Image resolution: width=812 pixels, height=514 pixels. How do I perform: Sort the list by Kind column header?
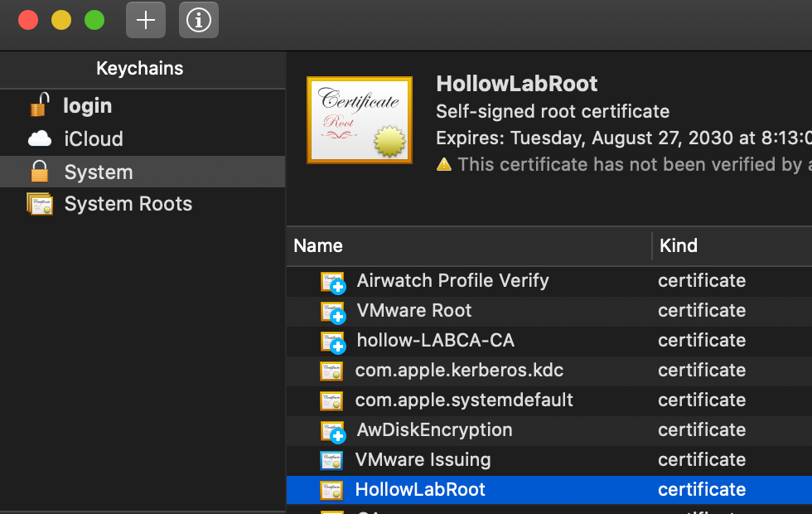678,245
